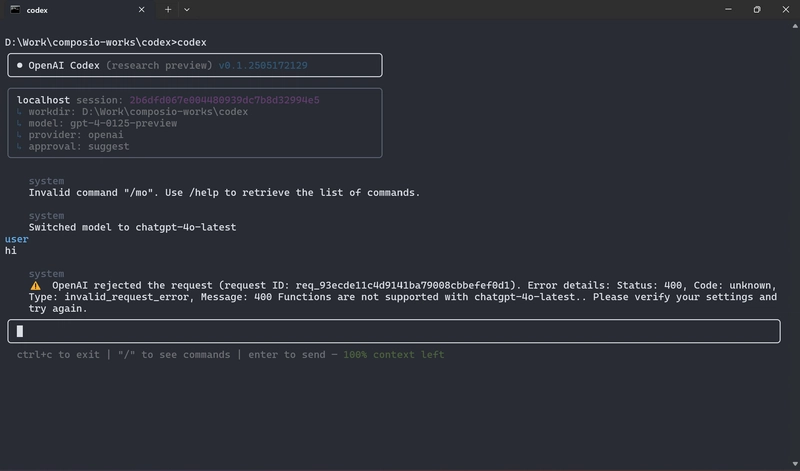Open a new terminal tab
This screenshot has width=800, height=471.
[168, 10]
